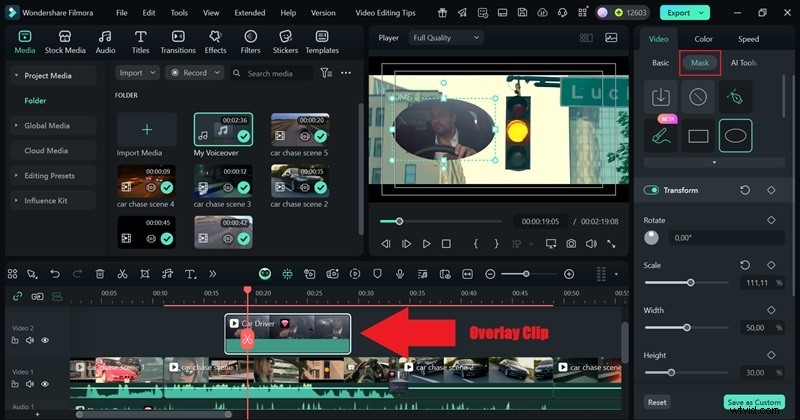Screen dimensions: 800x420
Task: Mute the Video 2 track
Action: [x=30, y=340]
